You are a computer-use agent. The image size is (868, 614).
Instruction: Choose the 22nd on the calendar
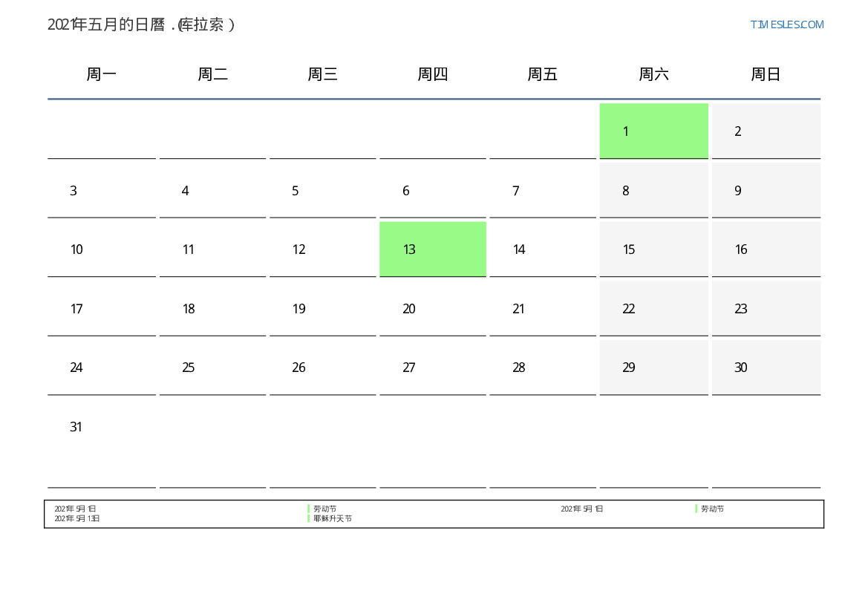point(653,308)
